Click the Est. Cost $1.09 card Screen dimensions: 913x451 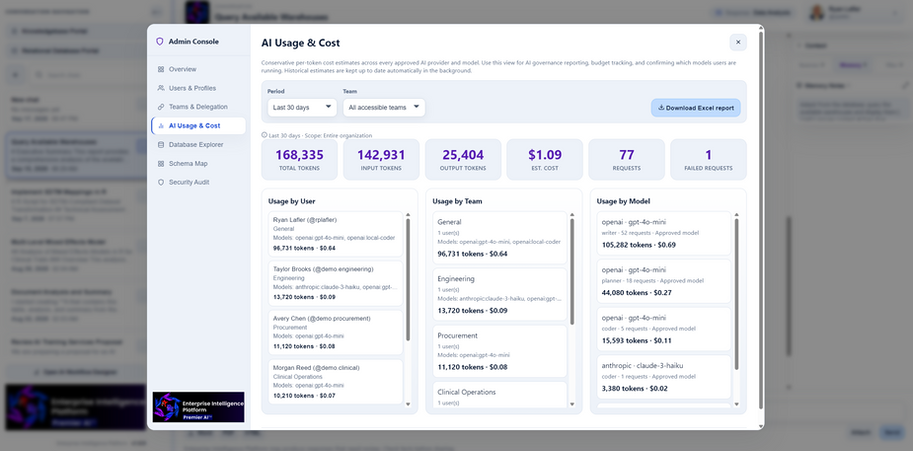[x=544, y=159]
